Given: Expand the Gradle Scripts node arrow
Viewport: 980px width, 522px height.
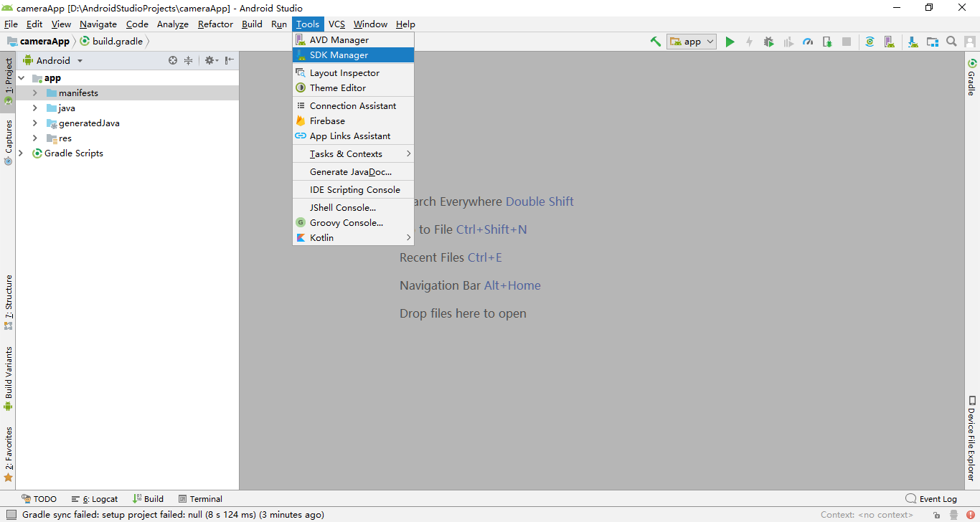Looking at the screenshot, I should 21,153.
